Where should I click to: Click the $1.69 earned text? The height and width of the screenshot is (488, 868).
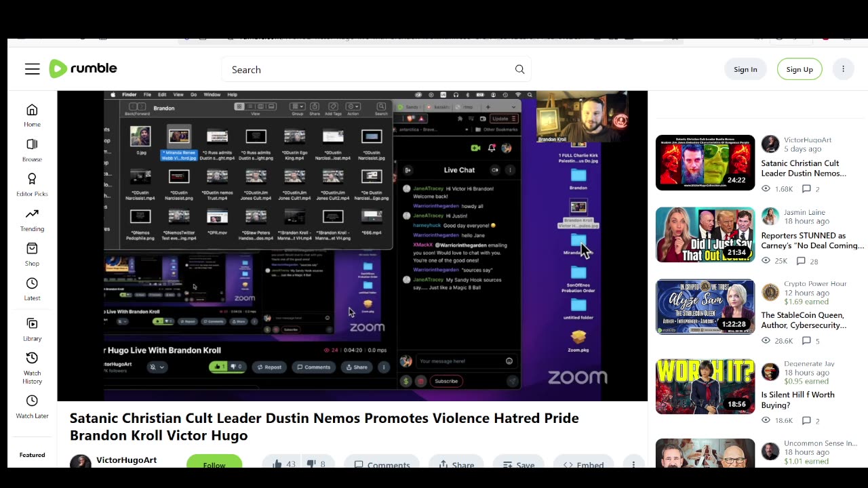point(806,302)
